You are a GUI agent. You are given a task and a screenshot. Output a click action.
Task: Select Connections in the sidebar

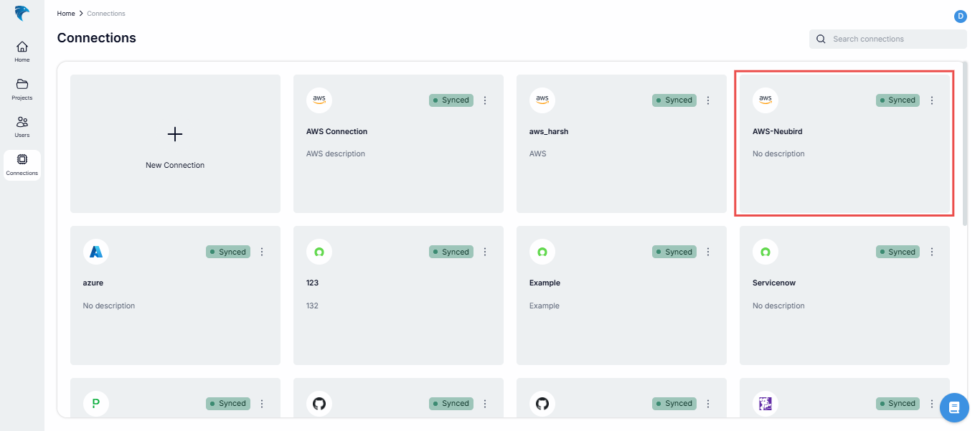click(x=22, y=164)
